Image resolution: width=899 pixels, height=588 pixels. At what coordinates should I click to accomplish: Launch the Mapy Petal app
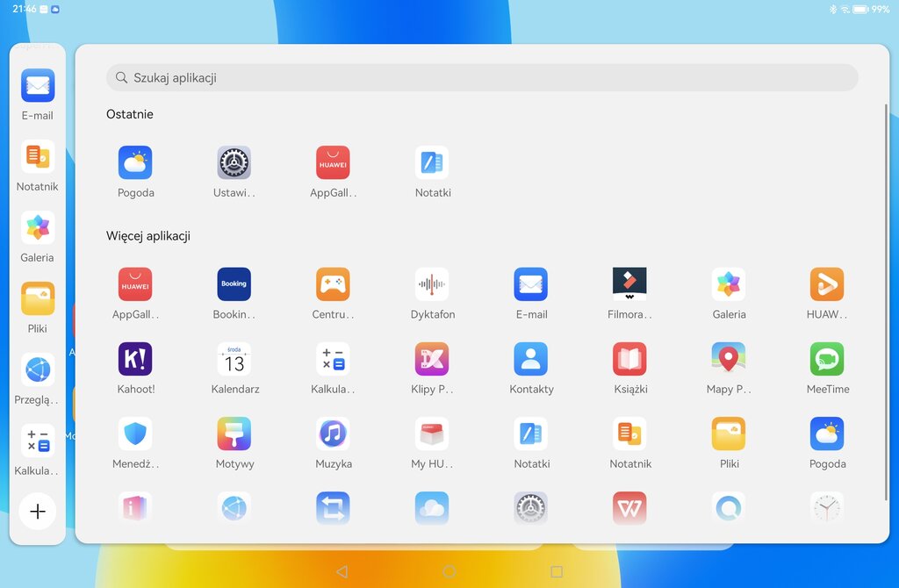pyautogui.click(x=729, y=359)
